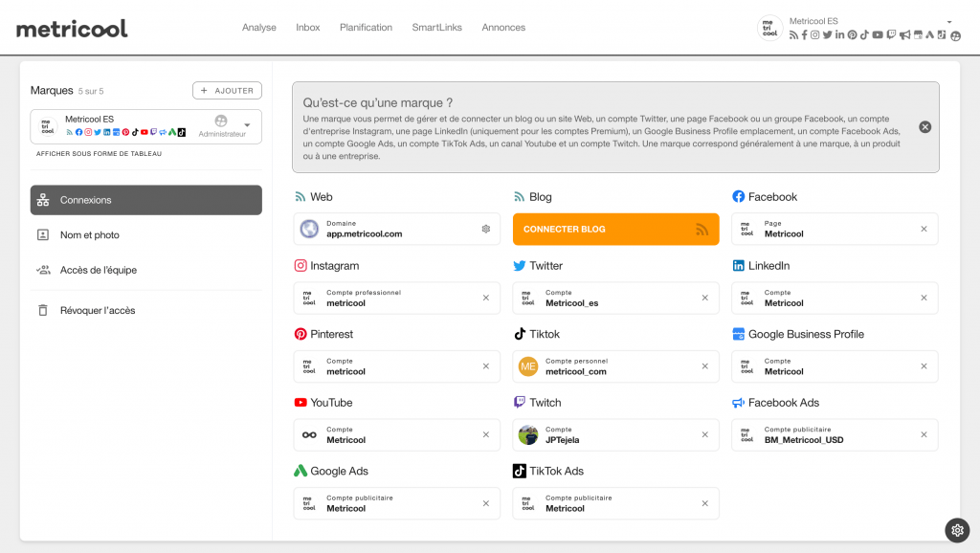Expand the Metricool ES brand selector arrow

coord(248,125)
